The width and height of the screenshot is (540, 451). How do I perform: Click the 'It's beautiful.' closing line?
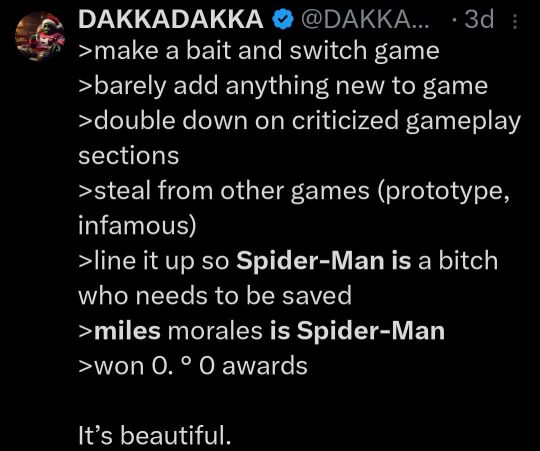tap(155, 435)
